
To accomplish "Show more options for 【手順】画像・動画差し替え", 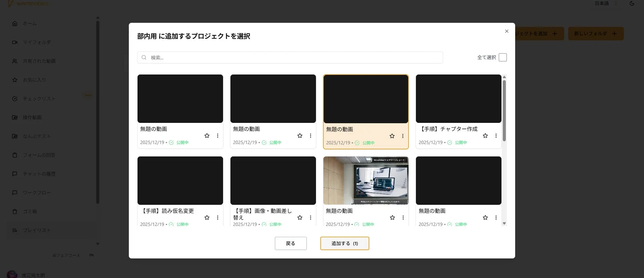I will pyautogui.click(x=311, y=218).
